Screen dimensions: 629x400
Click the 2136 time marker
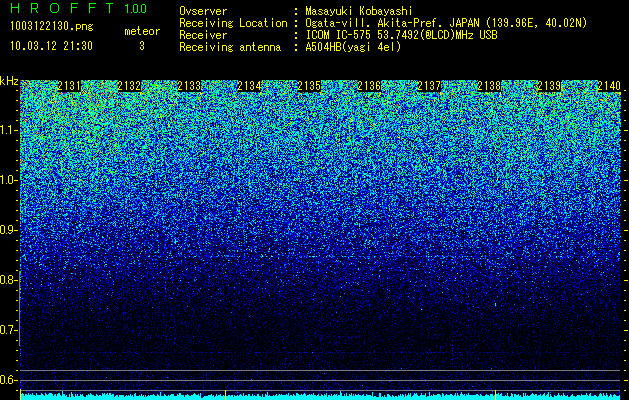point(369,86)
